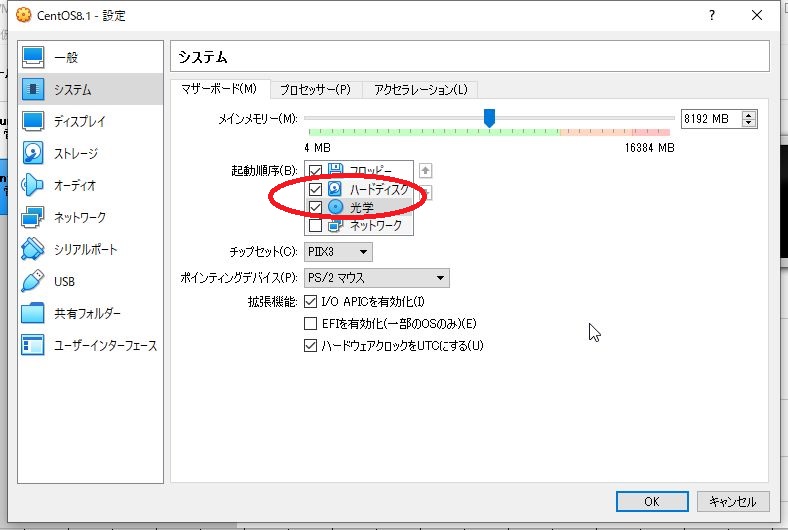The height and width of the screenshot is (530, 788).
Task: Click the main memory slider handle
Action: tap(489, 118)
